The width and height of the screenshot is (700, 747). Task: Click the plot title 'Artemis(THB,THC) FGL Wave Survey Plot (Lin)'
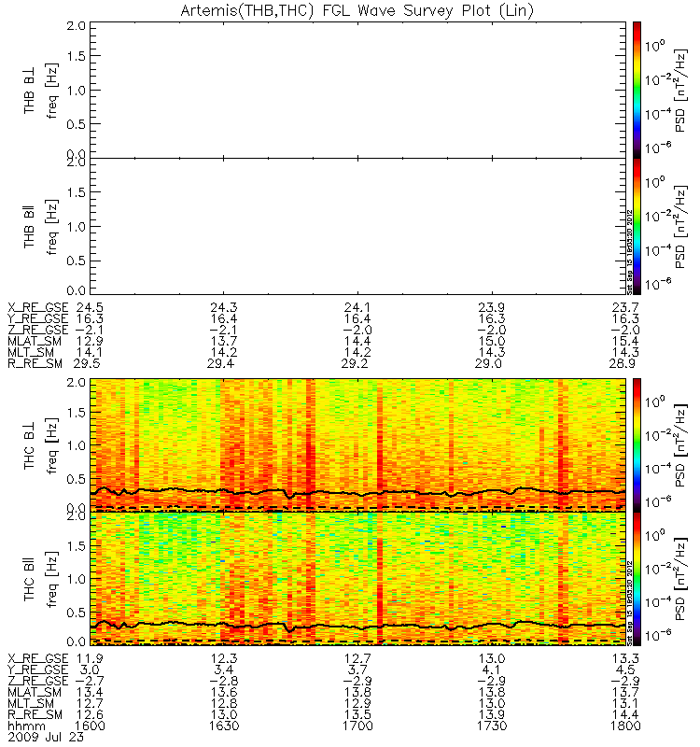point(357,10)
